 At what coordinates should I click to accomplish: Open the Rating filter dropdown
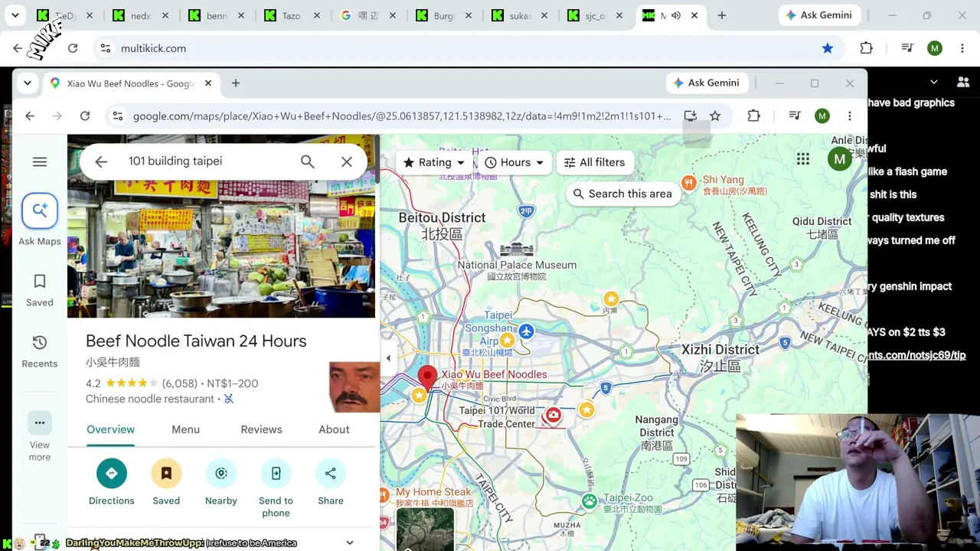(x=434, y=162)
